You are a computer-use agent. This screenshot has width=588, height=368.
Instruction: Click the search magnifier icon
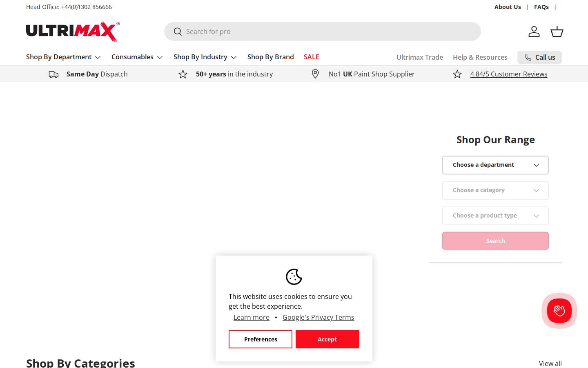pyautogui.click(x=178, y=32)
